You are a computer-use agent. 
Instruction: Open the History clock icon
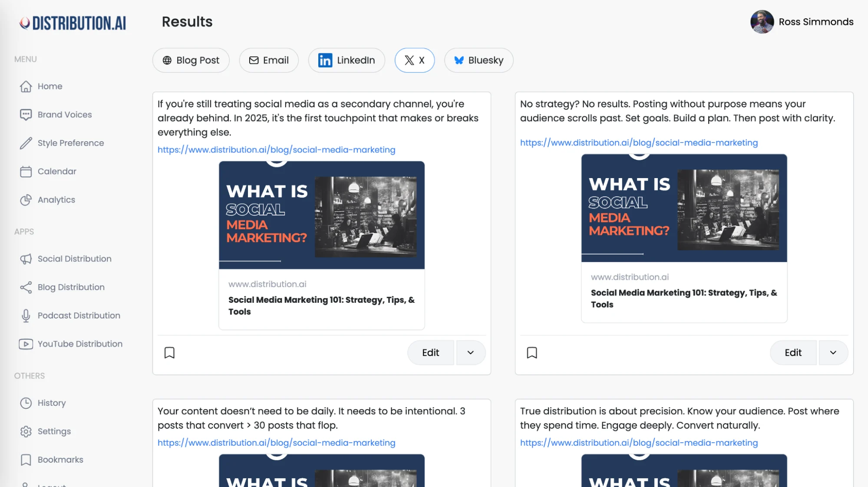(26, 403)
